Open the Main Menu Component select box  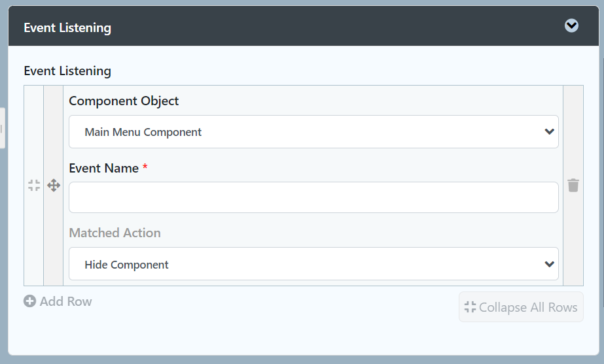point(313,132)
